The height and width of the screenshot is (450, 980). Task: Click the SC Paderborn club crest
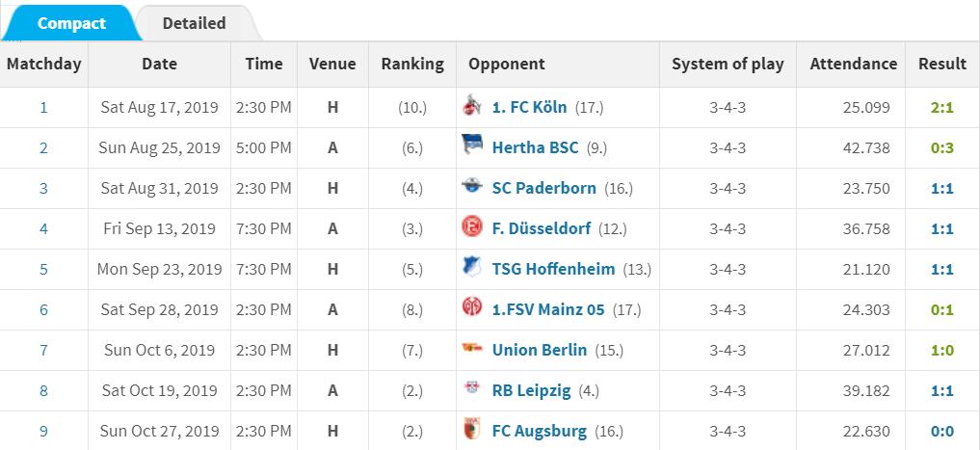[472, 188]
